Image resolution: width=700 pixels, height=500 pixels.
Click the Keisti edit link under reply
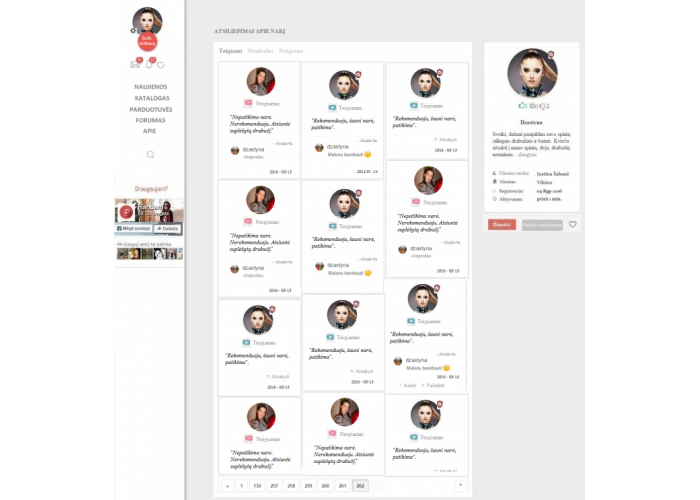[408, 385]
